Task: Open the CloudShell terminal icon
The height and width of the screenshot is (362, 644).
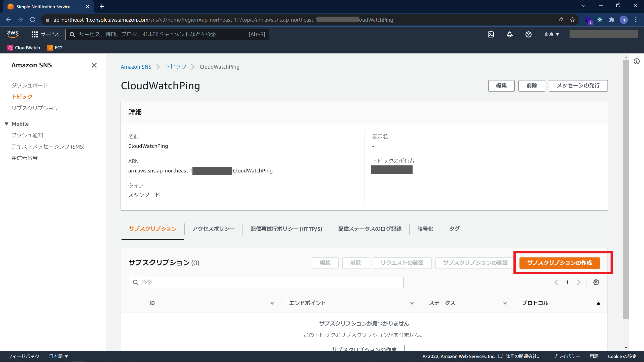Action: pyautogui.click(x=491, y=34)
